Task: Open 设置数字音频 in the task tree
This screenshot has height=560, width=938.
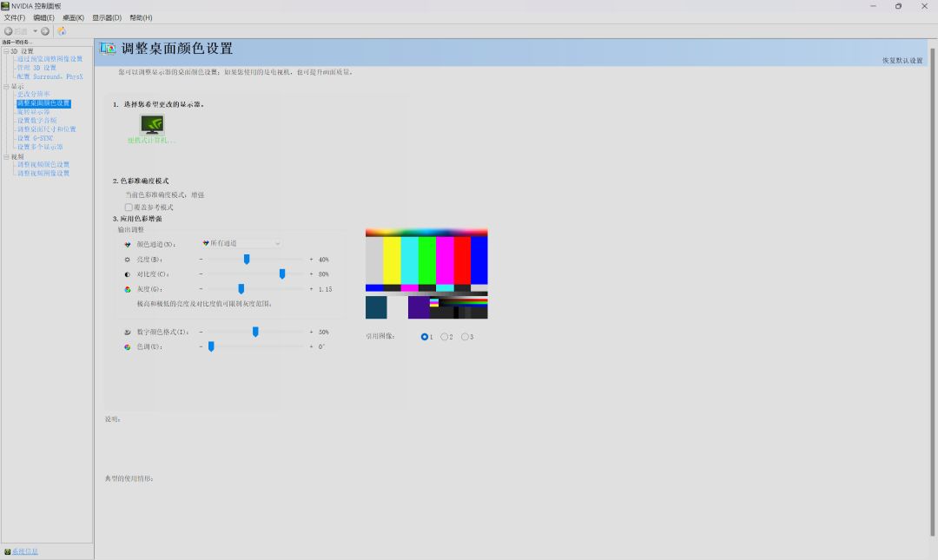Action: [37, 121]
